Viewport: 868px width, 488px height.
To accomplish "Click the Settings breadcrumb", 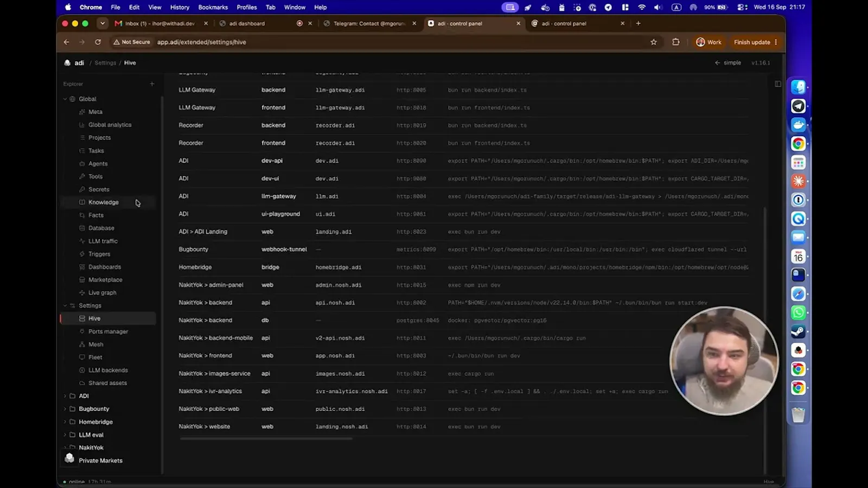I will pyautogui.click(x=105, y=63).
